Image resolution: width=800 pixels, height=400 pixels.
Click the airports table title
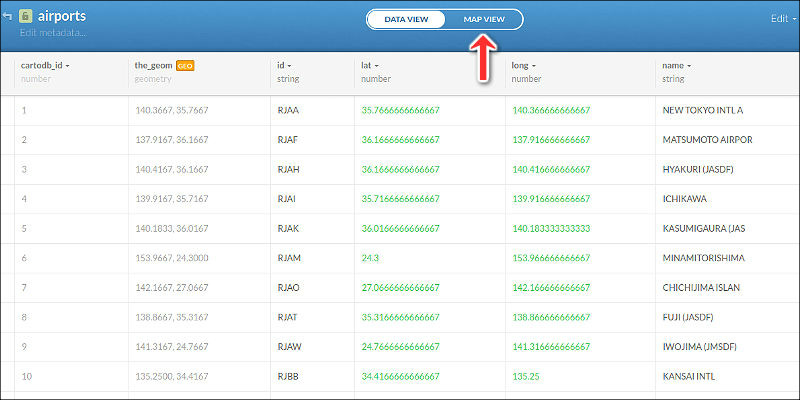point(62,16)
